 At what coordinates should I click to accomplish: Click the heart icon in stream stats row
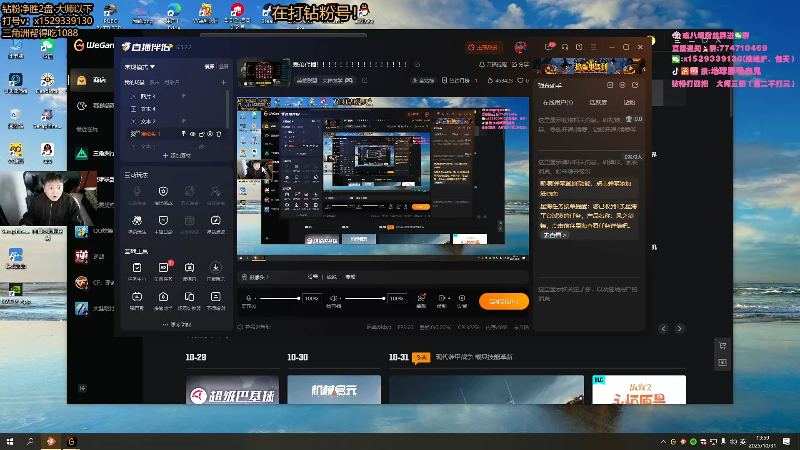[x=520, y=81]
